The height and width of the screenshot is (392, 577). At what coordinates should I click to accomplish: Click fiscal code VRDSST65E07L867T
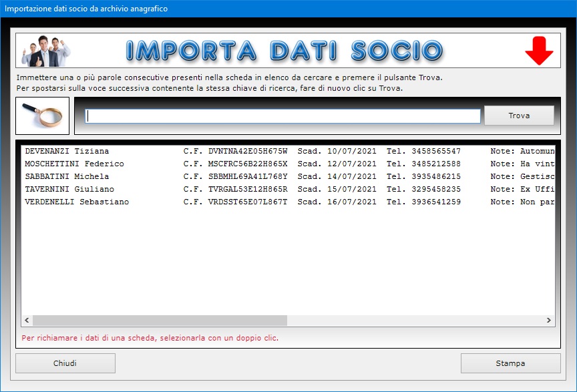[x=248, y=202]
